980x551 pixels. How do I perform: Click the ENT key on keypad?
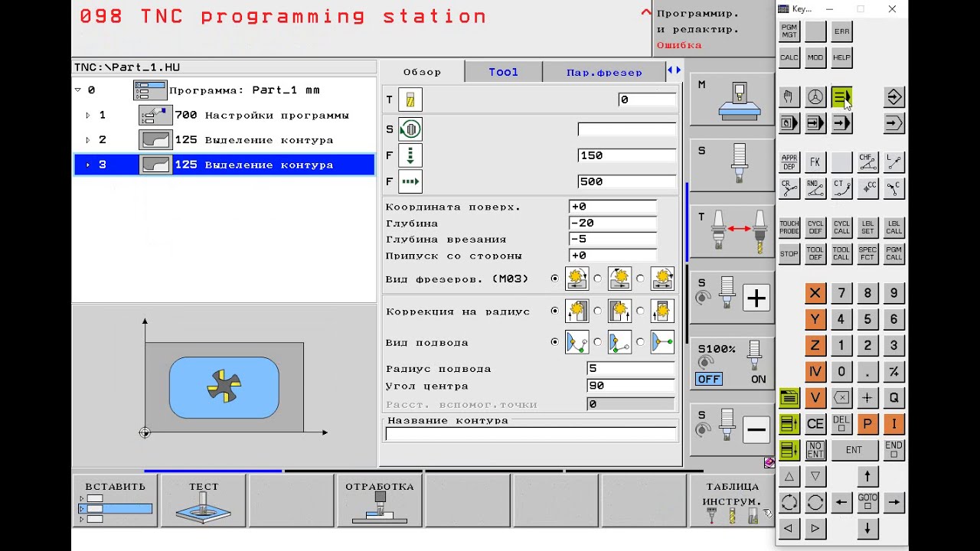[854, 450]
